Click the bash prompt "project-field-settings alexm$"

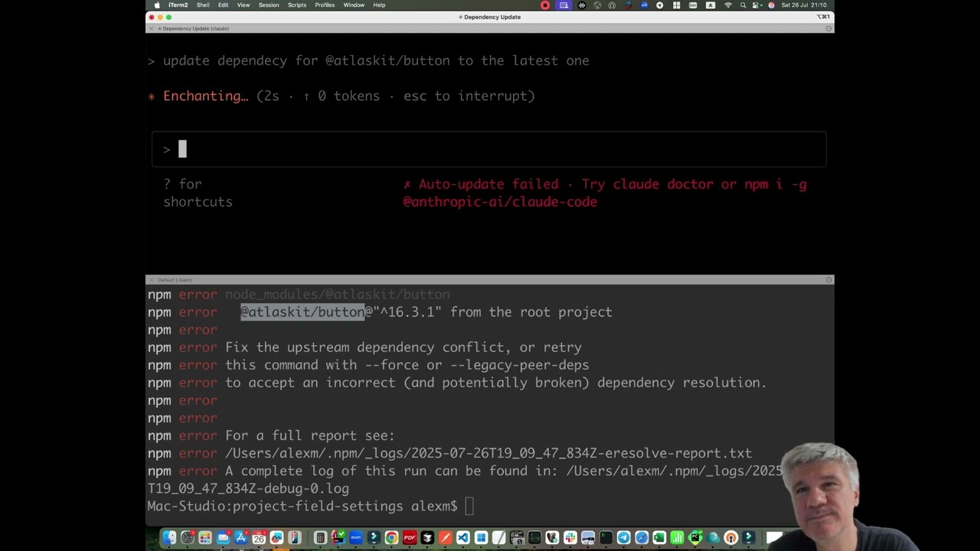coord(345,507)
